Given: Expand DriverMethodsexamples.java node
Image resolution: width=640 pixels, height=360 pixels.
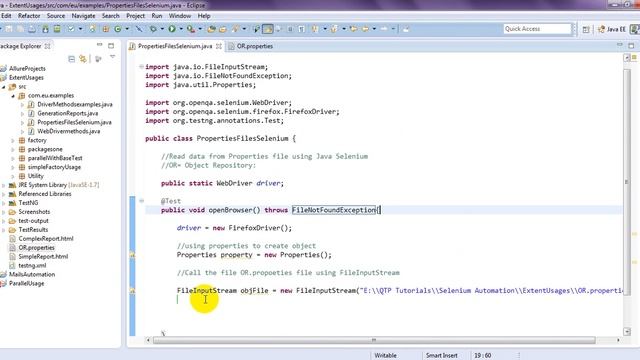Looking at the screenshot, I should click(22, 104).
